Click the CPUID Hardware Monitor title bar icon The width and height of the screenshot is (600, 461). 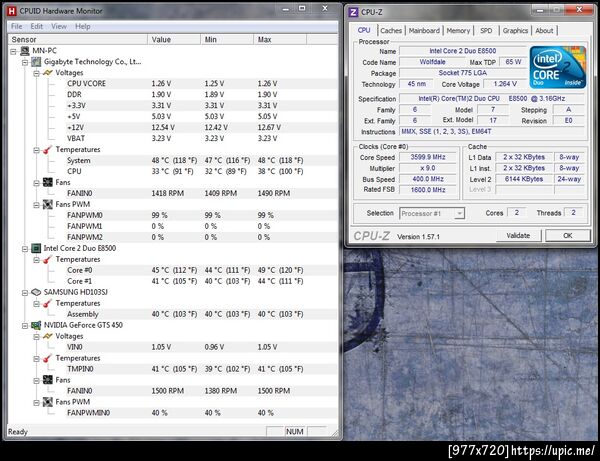pyautogui.click(x=12, y=11)
